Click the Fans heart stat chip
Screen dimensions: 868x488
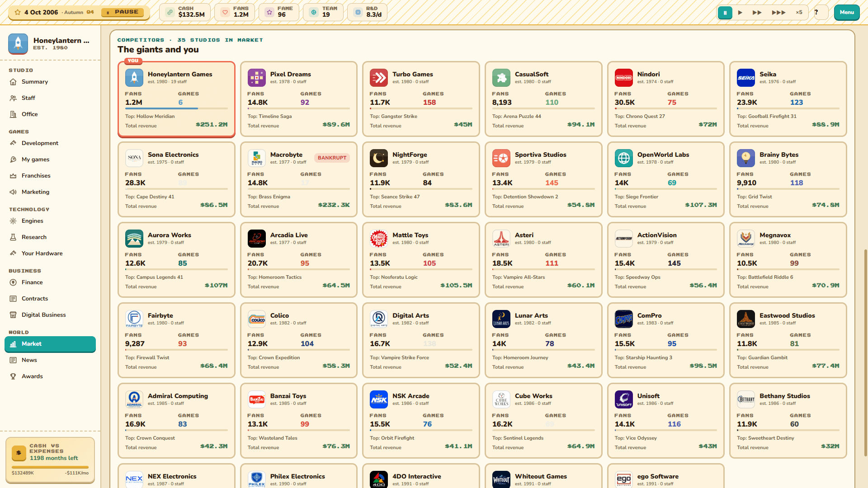pos(234,12)
